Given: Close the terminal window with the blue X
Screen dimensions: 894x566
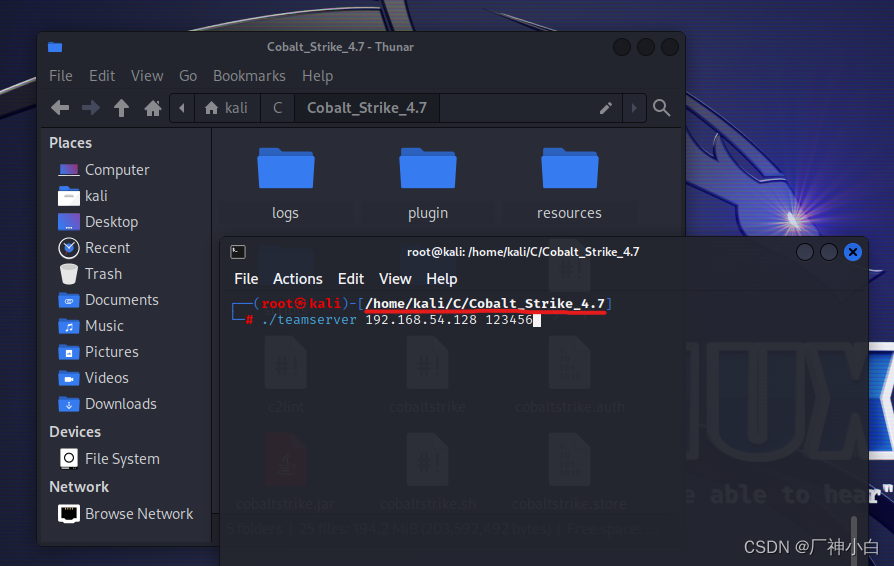Looking at the screenshot, I should [853, 252].
